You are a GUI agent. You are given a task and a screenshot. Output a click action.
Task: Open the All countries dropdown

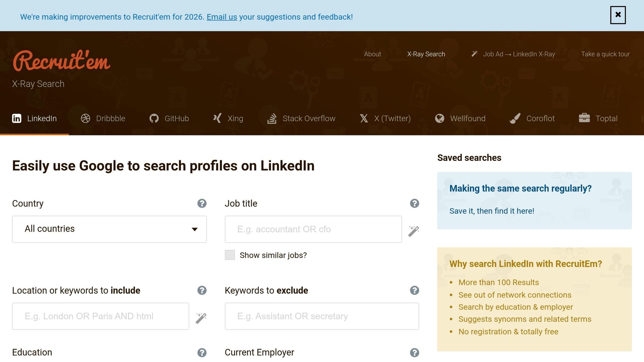(109, 229)
